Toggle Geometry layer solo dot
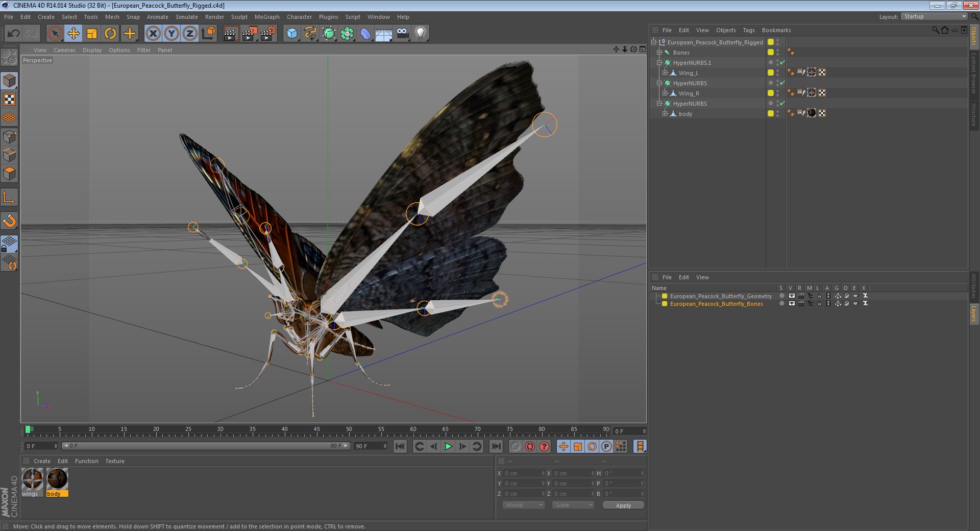Image resolution: width=980 pixels, height=531 pixels. 781,296
